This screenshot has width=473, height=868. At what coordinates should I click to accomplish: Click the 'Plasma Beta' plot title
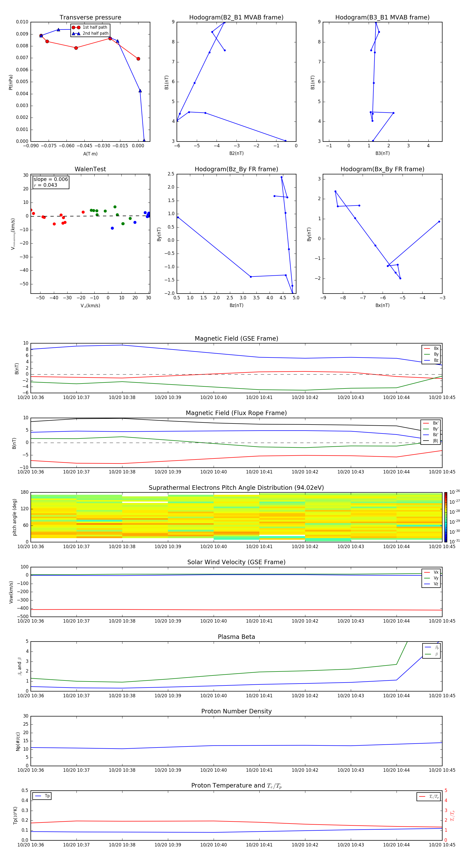point(236,637)
